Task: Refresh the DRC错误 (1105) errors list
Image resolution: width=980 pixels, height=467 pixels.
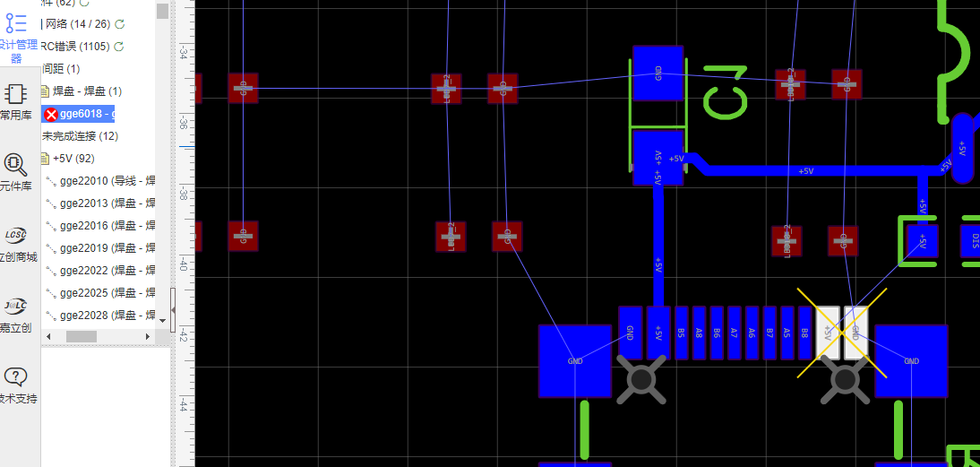Action: click(x=119, y=47)
